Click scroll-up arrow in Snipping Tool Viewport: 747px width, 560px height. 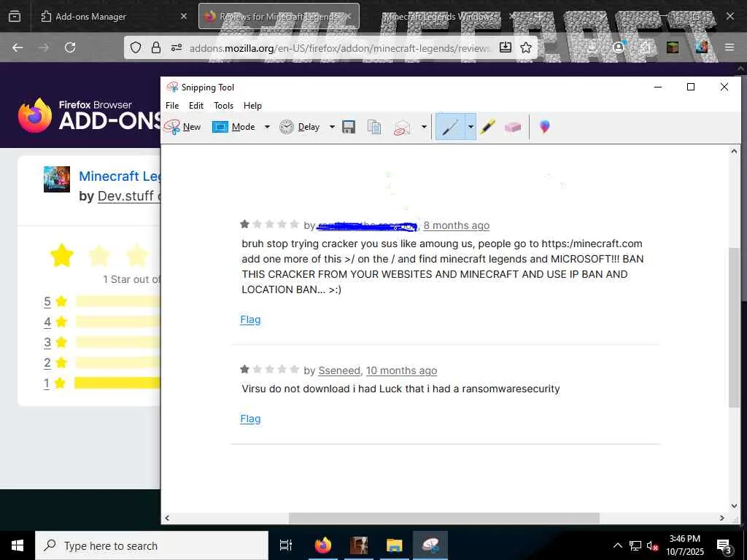coord(734,151)
